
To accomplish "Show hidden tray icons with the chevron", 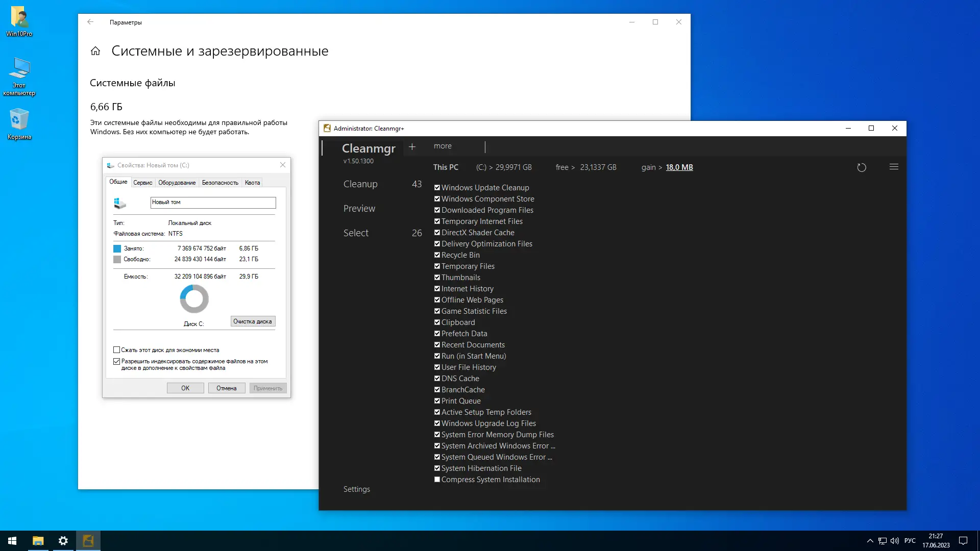I will point(870,541).
